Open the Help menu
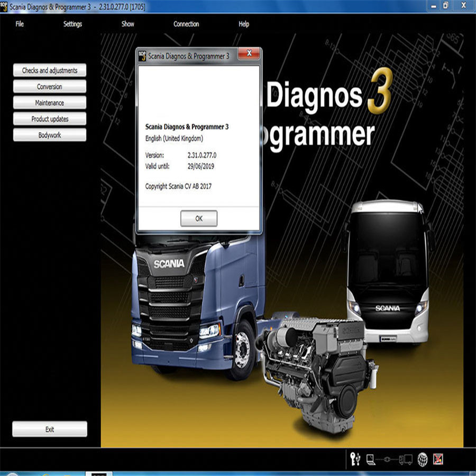The height and width of the screenshot is (476, 476). pos(244,24)
